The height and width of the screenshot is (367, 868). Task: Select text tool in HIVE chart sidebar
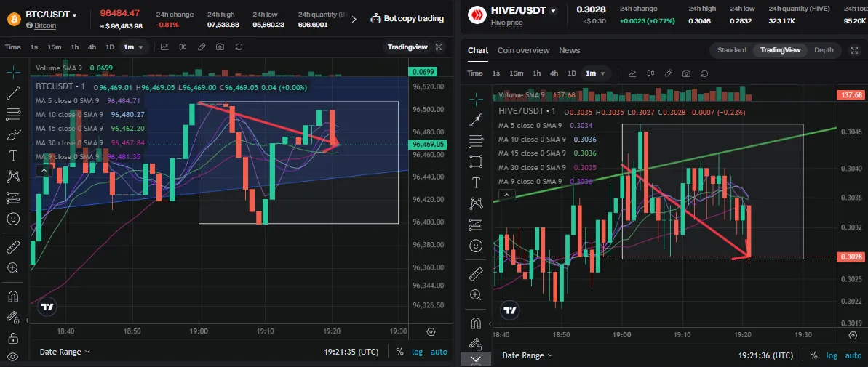[x=476, y=182]
